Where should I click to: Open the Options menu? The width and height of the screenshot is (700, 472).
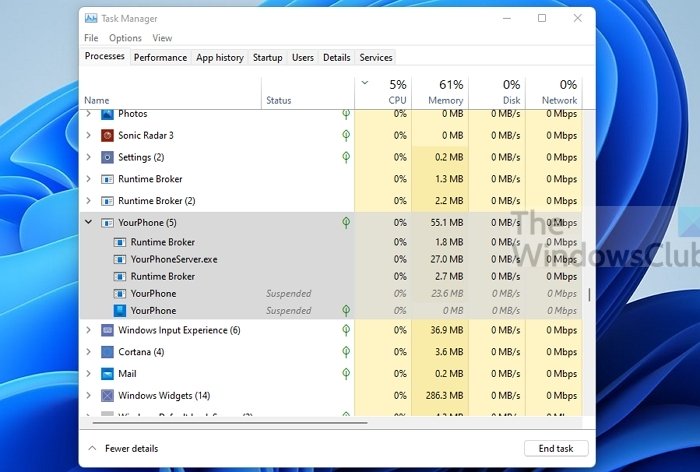click(125, 38)
